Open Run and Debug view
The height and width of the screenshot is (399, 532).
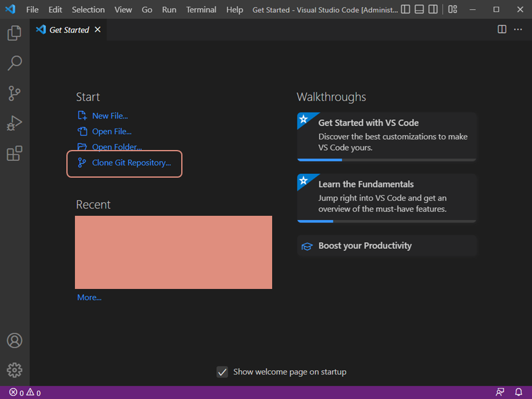pos(14,123)
